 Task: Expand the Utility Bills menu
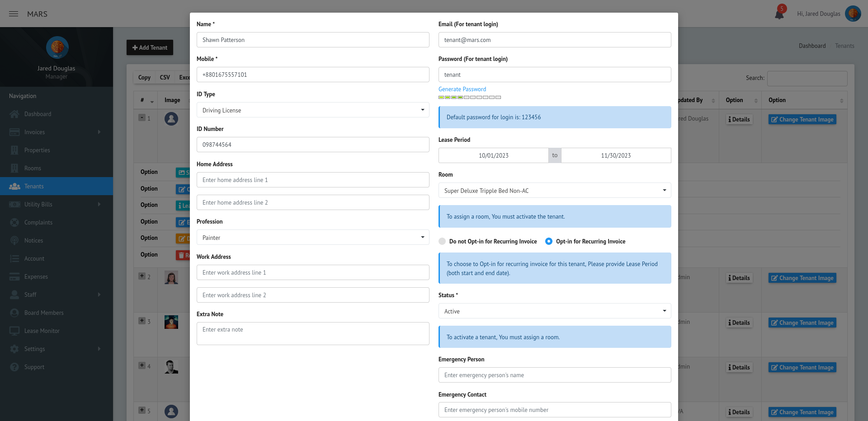click(x=38, y=205)
